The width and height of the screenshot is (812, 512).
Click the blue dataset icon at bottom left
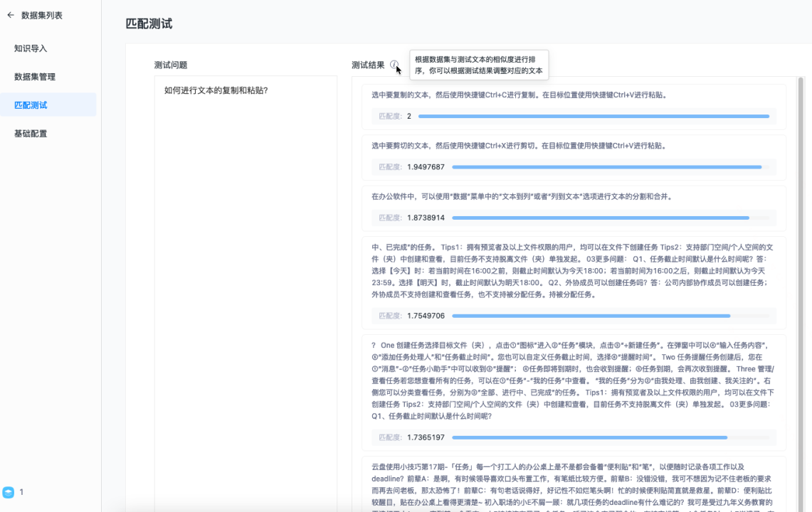[x=9, y=492]
